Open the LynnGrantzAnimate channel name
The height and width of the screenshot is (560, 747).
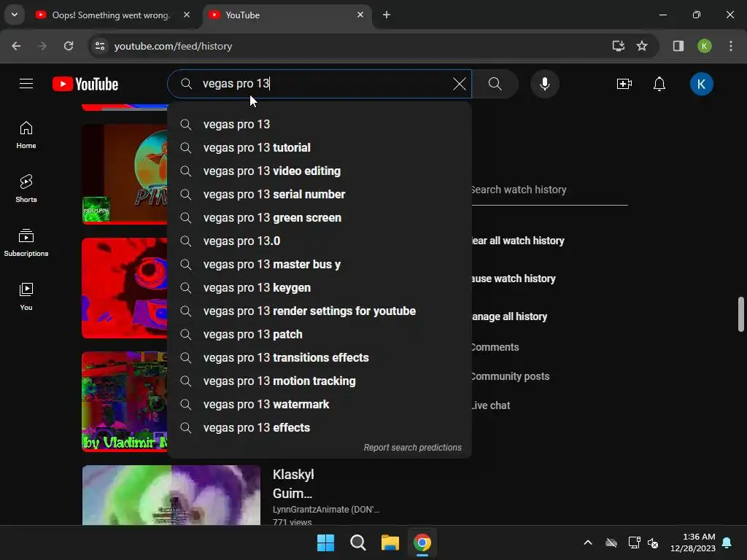(x=326, y=510)
